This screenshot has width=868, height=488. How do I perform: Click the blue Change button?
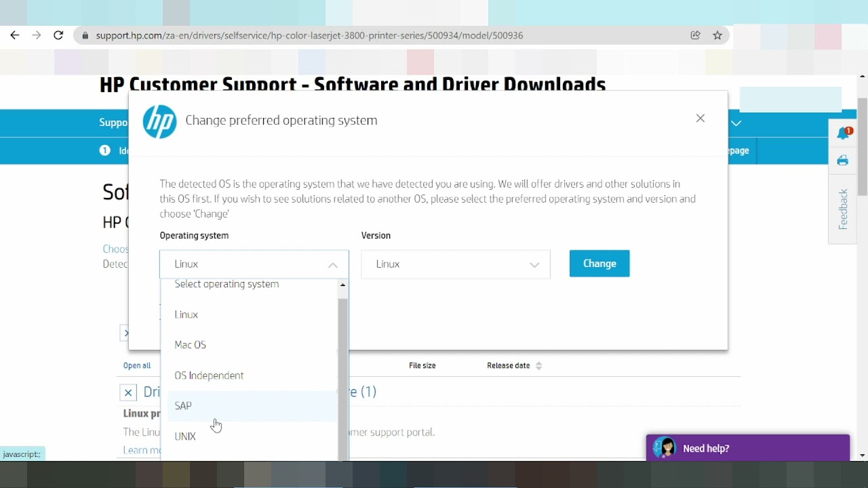pyautogui.click(x=599, y=264)
